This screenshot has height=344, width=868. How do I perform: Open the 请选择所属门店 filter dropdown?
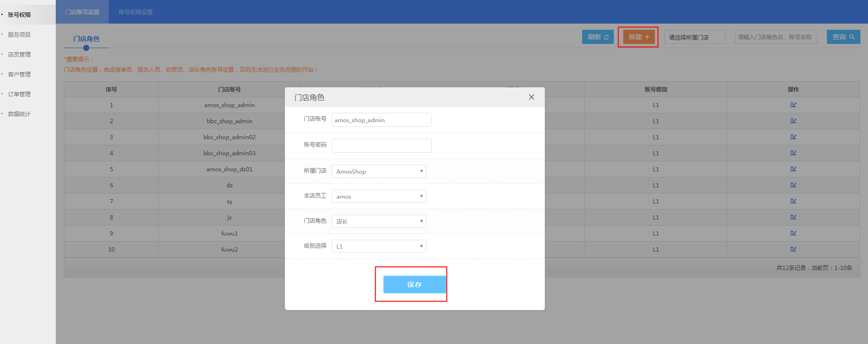[x=695, y=37]
